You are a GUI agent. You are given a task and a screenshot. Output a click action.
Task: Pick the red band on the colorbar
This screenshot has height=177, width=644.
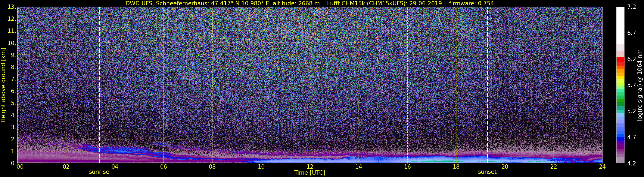point(620,60)
